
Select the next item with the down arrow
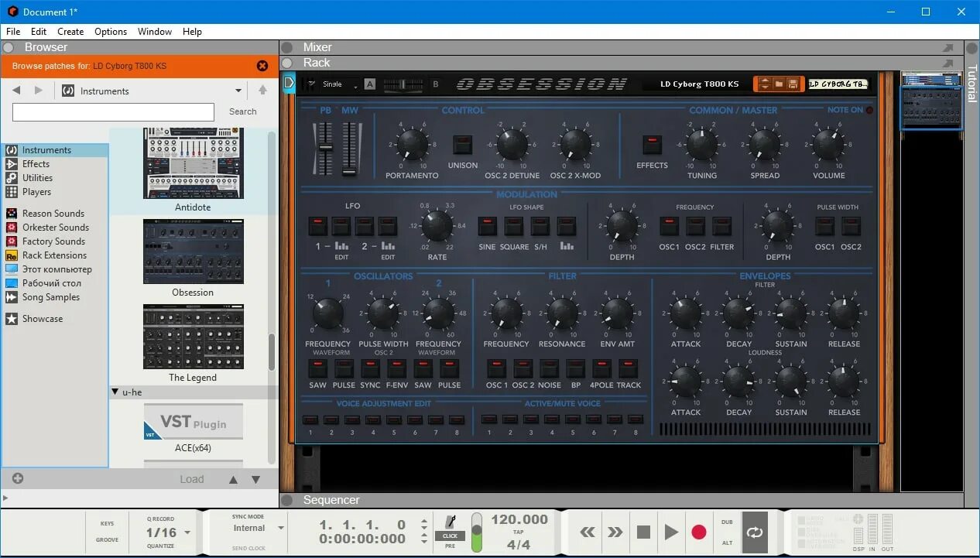pyautogui.click(x=255, y=480)
